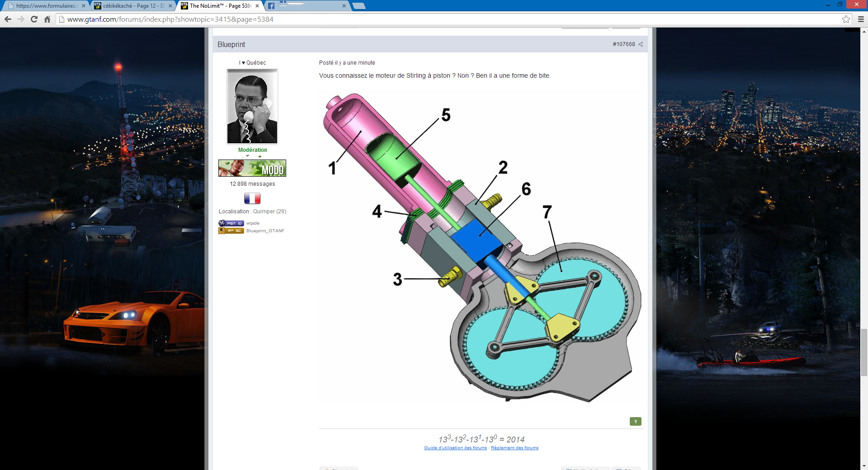Bookmark this page with the star icon
The image size is (868, 470).
846,19
